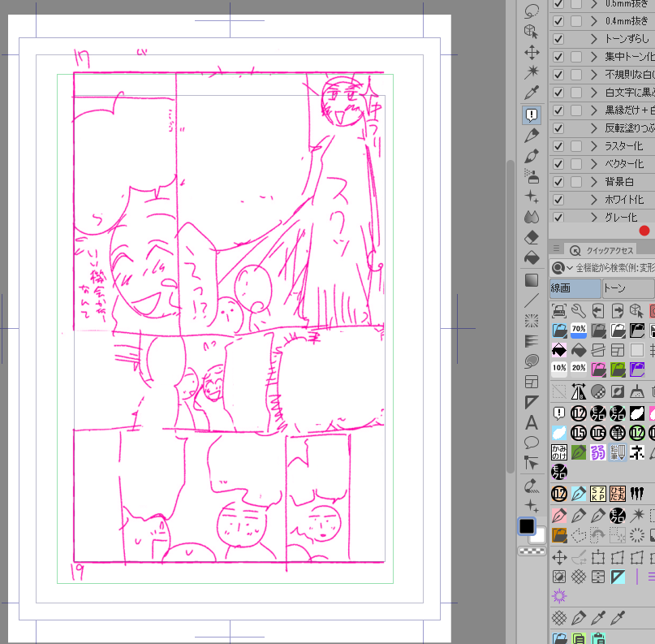Toggle the second box on ベクター化 row
This screenshot has width=655, height=644.
coord(576,164)
